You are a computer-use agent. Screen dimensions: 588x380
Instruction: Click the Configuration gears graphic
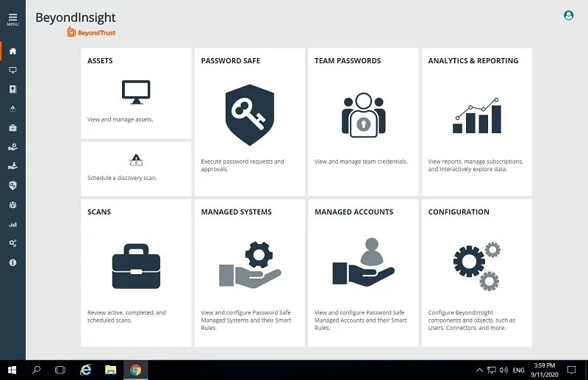pos(476,266)
